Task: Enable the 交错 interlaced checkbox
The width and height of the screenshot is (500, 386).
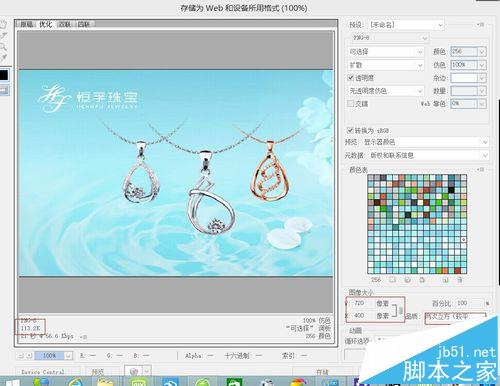Action: (350, 103)
